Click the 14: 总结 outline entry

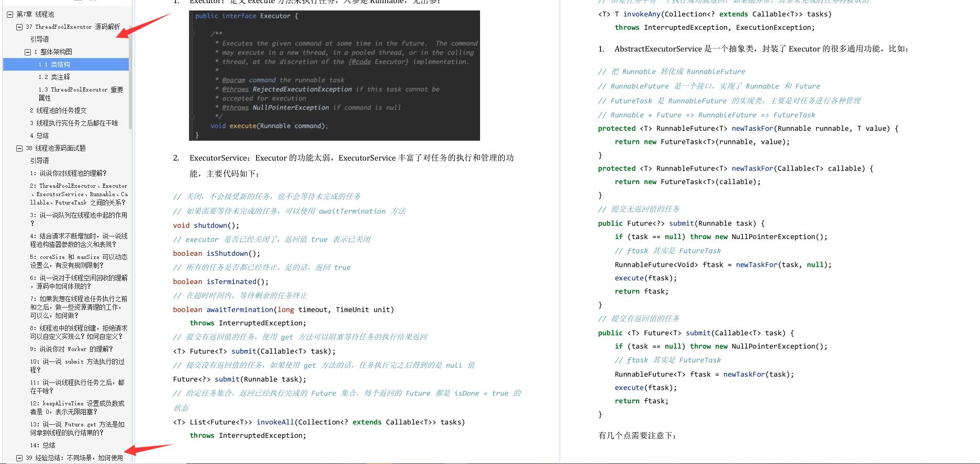[42, 446]
